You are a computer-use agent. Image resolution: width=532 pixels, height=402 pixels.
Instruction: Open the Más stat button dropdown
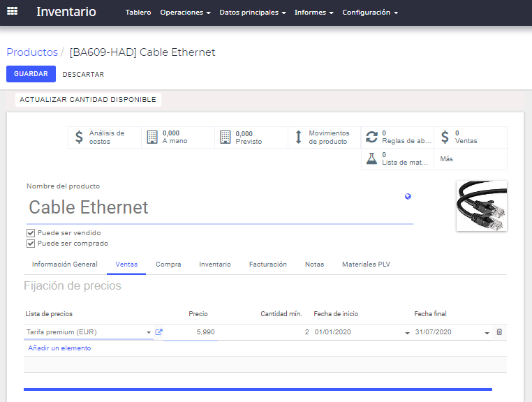coord(471,158)
